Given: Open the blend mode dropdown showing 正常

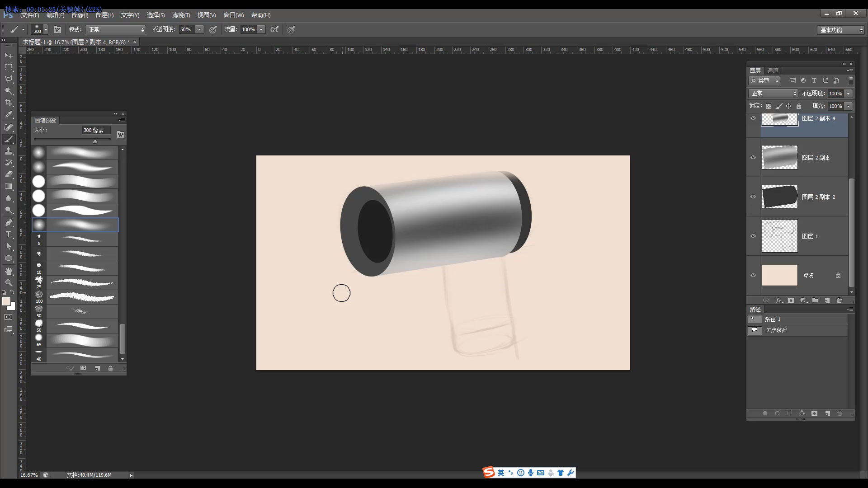Looking at the screenshot, I should coord(115,29).
